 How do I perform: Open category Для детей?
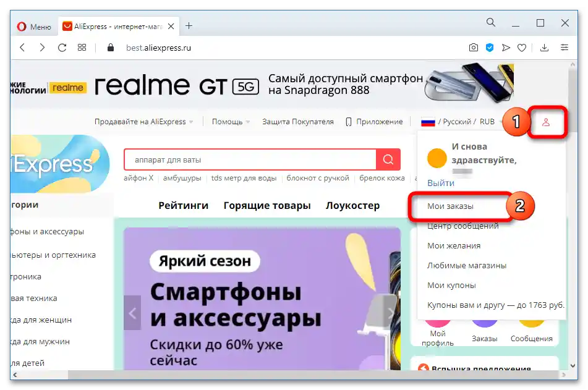[27, 363]
